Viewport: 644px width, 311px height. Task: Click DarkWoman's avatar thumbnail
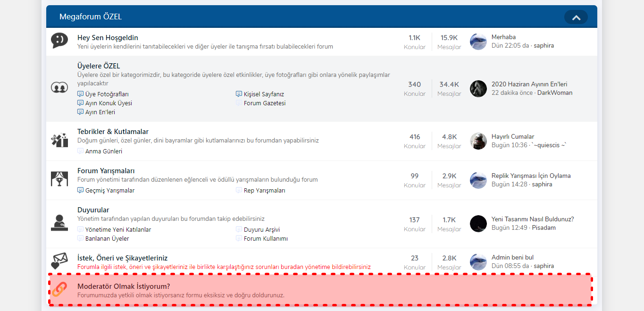[x=478, y=89]
